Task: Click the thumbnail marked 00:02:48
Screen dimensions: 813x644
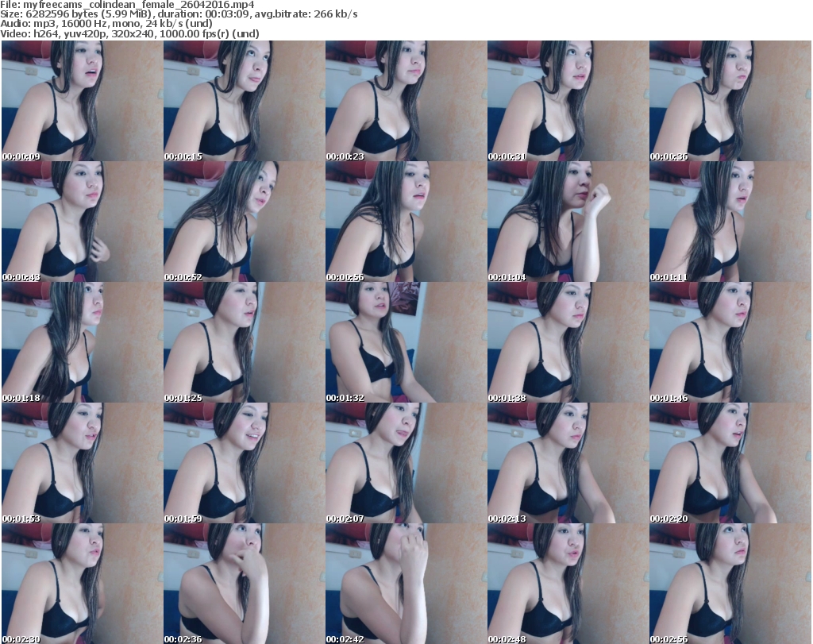Action: [568, 584]
